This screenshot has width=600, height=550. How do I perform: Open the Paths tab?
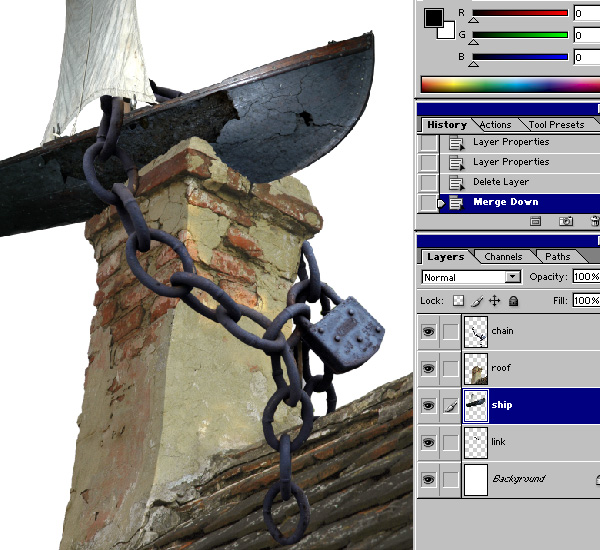[x=558, y=257]
